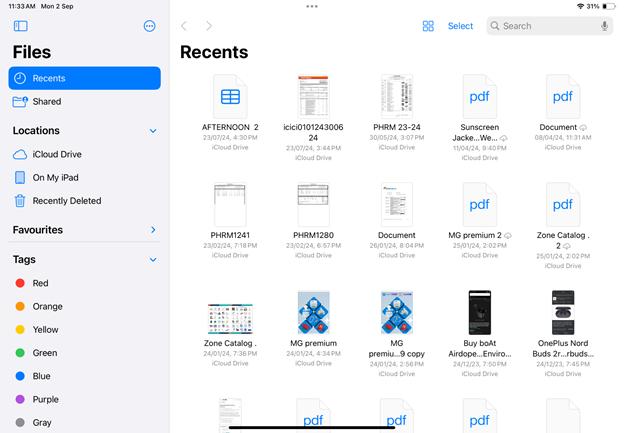
Task: Tap the battery indicator in status bar
Action: coord(609,6)
